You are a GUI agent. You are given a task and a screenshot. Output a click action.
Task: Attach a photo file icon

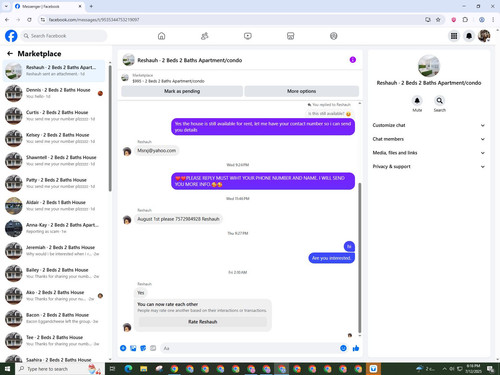tap(133, 348)
